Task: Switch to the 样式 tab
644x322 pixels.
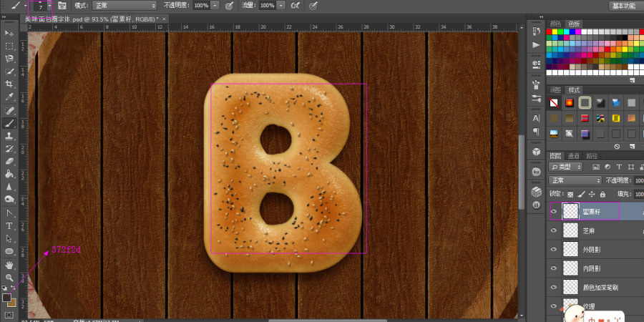Action: point(574,90)
